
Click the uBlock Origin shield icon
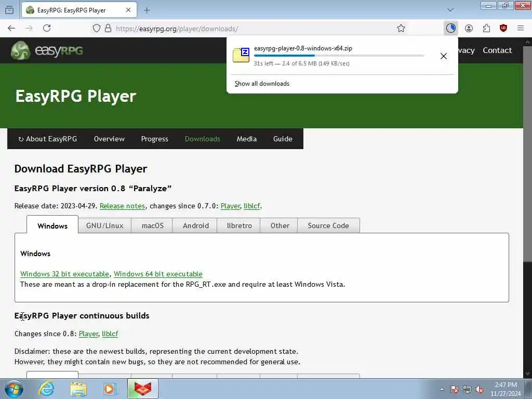[503, 29]
